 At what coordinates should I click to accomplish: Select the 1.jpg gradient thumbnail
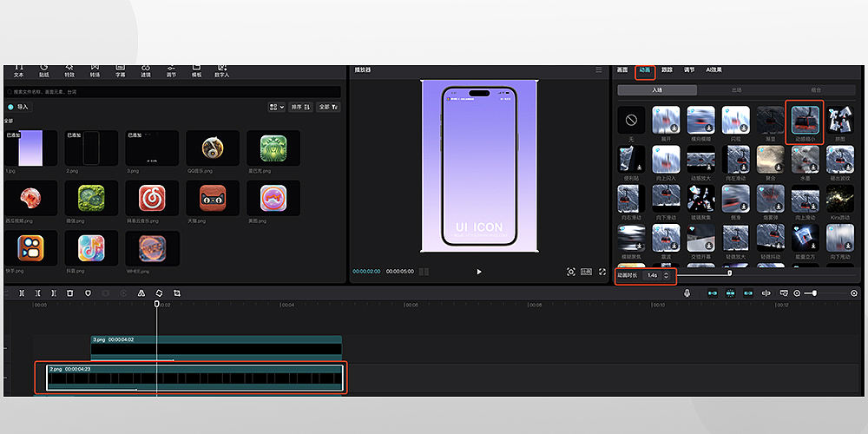click(30, 148)
